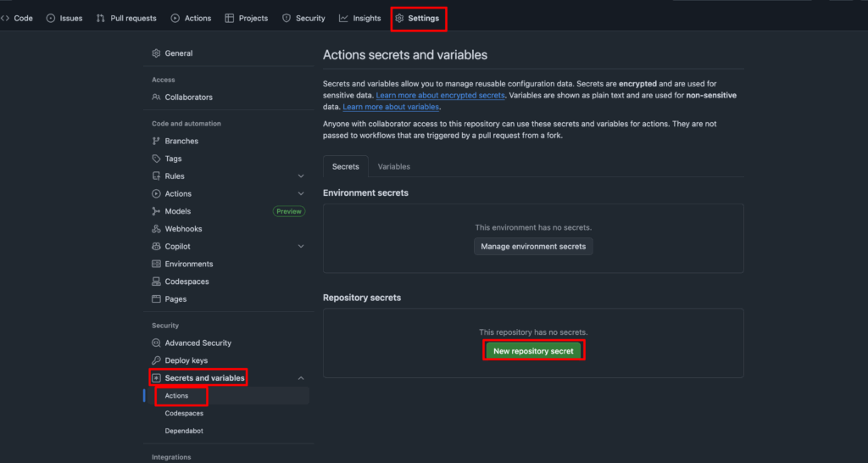Click New repository secret button
This screenshot has height=463, width=868.
(x=533, y=351)
